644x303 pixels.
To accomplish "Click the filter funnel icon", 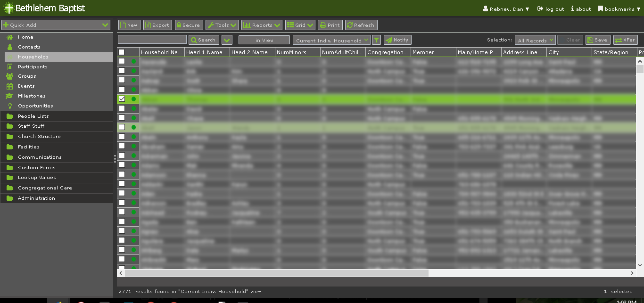I will tap(376, 40).
